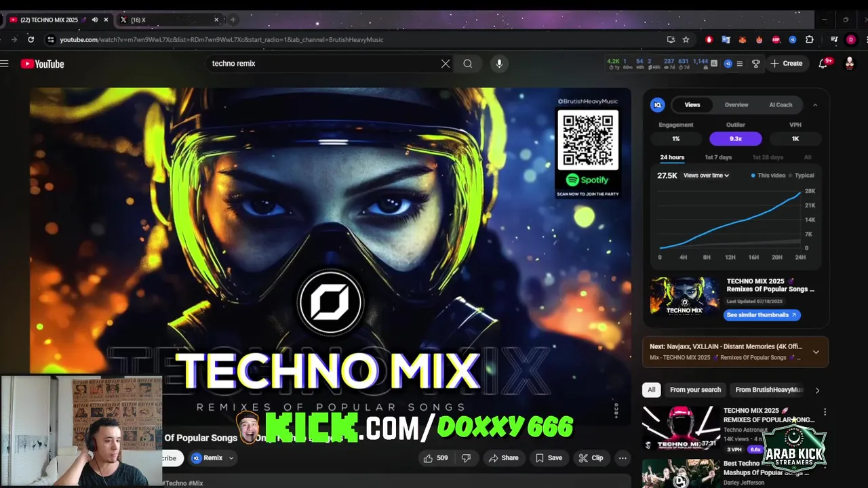Screen dimensions: 868x488
Task: Open the browser extensions puzzle menu
Action: 810,39
